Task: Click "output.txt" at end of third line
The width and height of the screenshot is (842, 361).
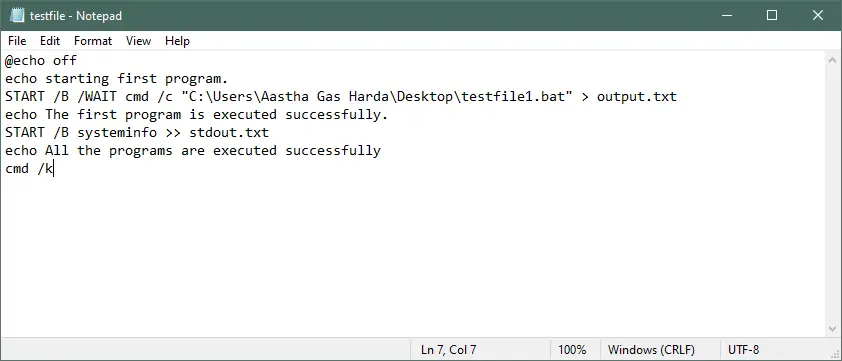Action: point(637,97)
